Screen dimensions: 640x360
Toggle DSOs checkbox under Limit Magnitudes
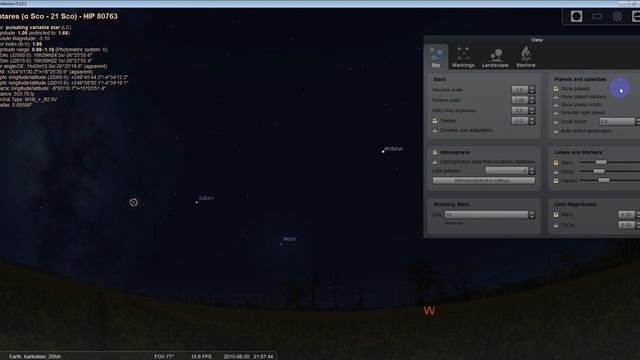click(556, 225)
